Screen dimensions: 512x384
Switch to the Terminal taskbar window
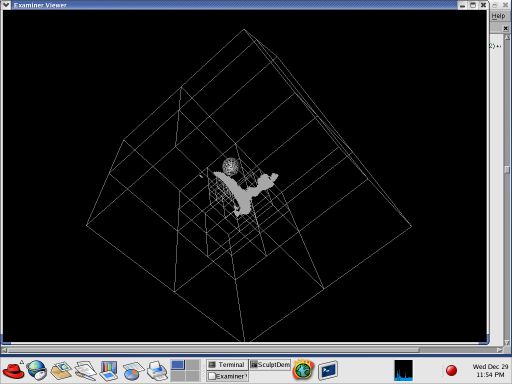coord(227,365)
